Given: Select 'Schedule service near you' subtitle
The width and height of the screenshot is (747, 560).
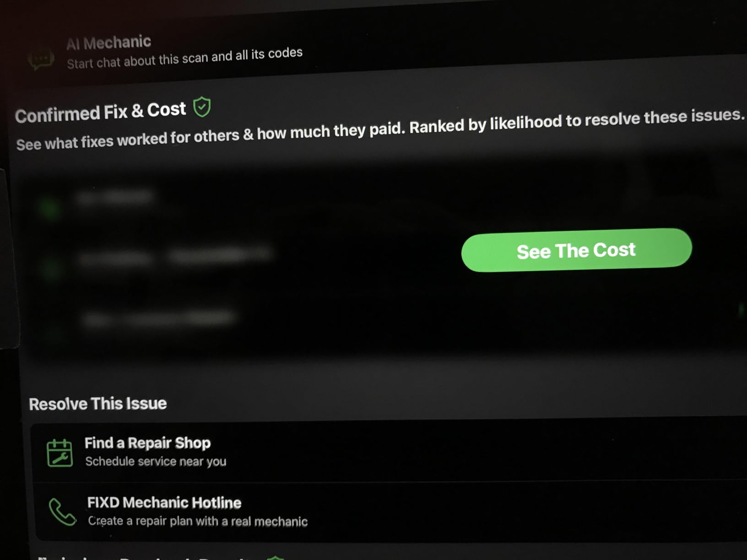Looking at the screenshot, I should pos(156,461).
